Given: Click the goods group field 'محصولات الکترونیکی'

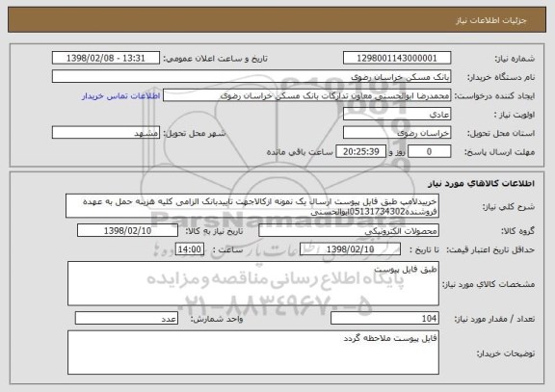Looking at the screenshot, I should pos(349,231).
